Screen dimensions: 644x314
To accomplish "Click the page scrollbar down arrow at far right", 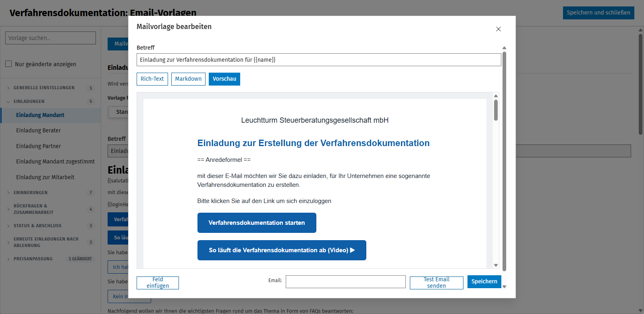I will click(x=640, y=311).
